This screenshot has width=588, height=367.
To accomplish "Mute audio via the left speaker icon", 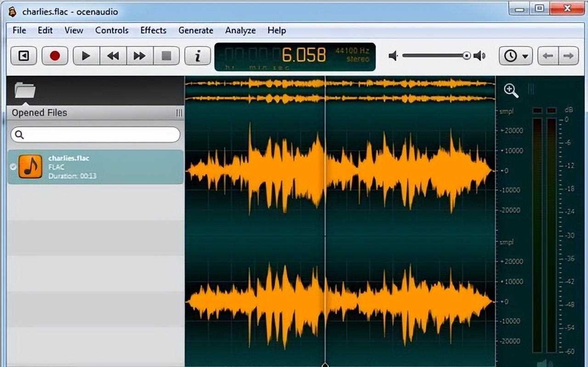I will [x=393, y=56].
